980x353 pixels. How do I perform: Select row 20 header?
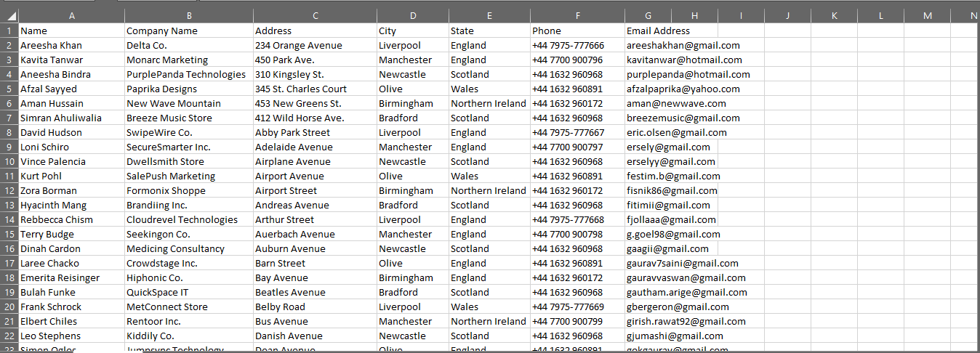9,307
